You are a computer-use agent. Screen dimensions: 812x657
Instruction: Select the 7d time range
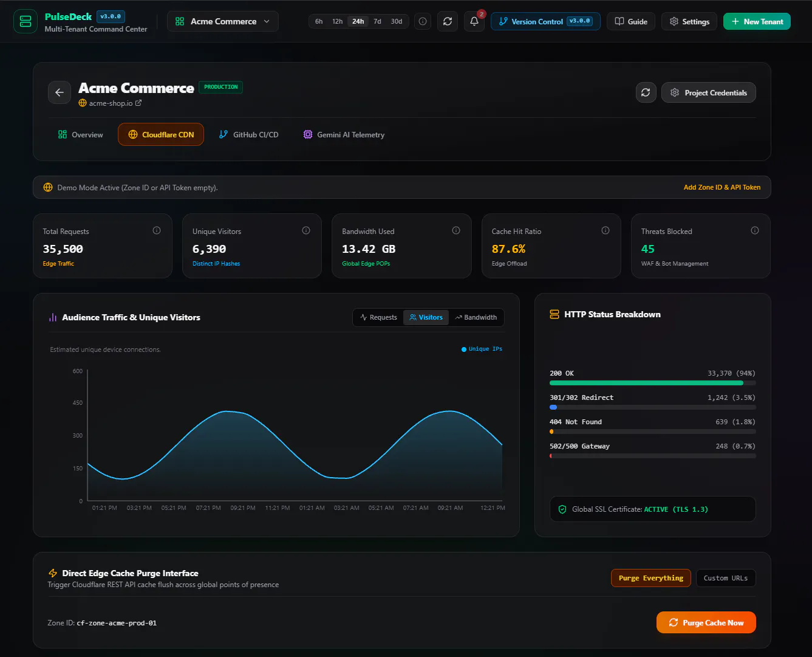377,21
